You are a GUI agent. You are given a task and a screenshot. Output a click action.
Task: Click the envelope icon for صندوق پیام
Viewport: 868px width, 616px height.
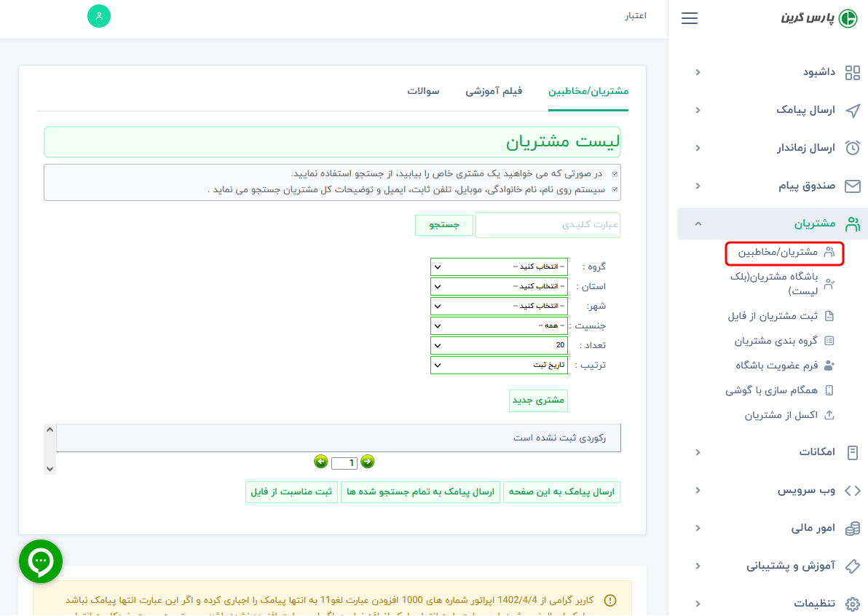coord(853,186)
